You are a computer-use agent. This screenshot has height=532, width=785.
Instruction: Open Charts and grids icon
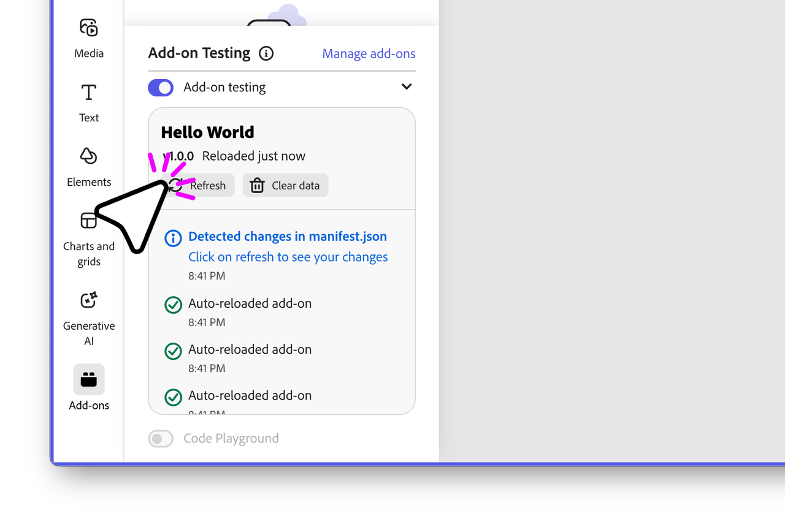[x=89, y=221]
